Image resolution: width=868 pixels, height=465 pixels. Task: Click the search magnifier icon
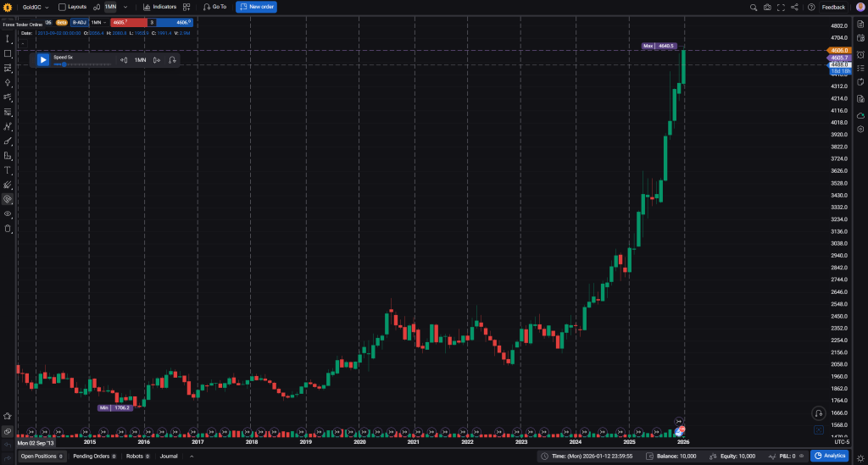coord(754,7)
